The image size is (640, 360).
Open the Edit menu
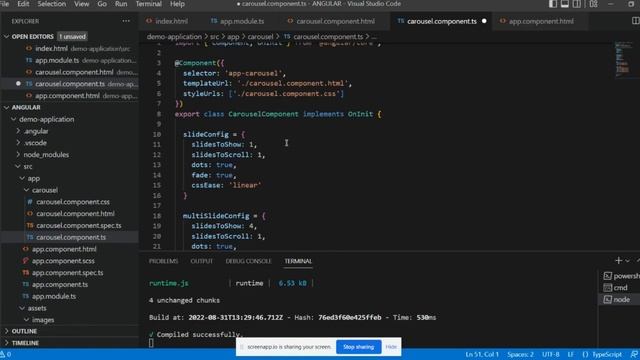23,4
